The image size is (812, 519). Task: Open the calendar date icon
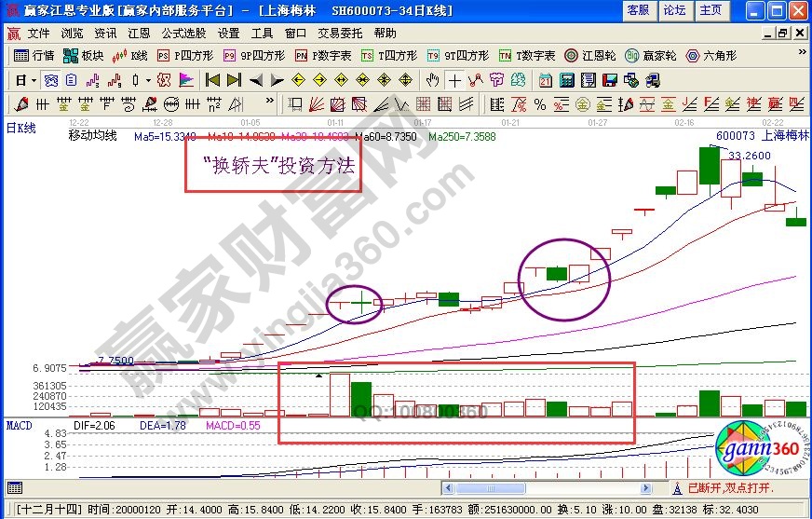[x=546, y=79]
